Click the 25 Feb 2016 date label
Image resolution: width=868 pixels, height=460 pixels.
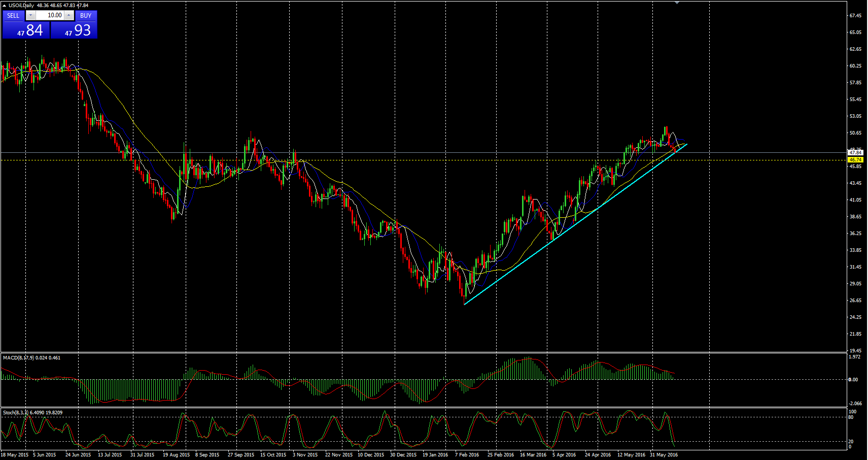tap(501, 455)
